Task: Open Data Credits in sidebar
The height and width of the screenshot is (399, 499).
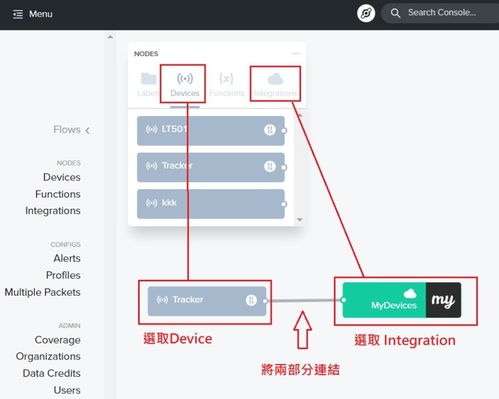Action: 51,373
